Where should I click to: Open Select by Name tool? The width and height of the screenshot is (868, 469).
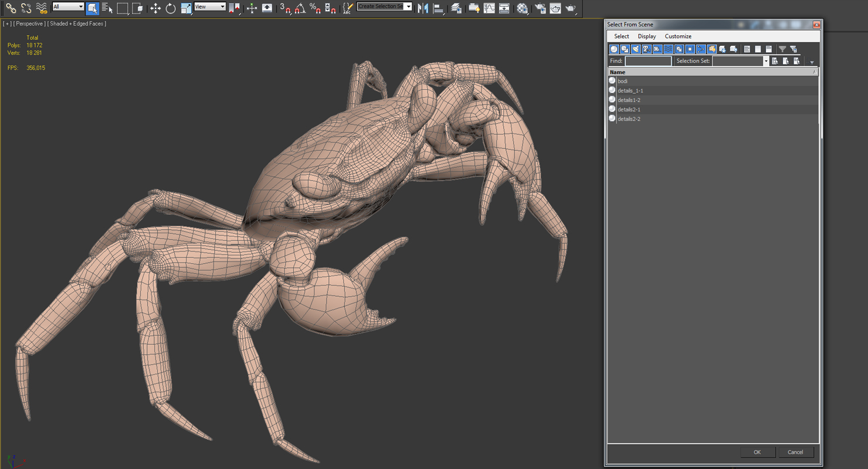pos(107,8)
